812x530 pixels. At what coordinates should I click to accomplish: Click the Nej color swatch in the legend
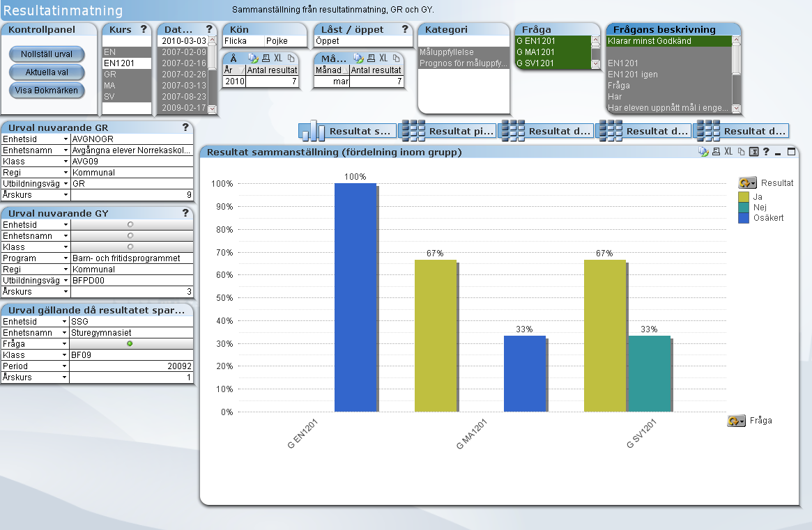point(744,207)
